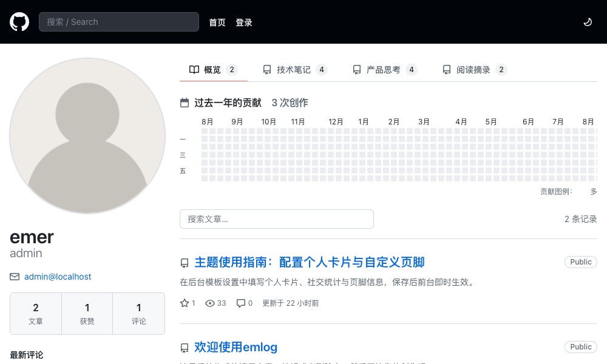Click the repo icon in 阅读摘录 tab
This screenshot has height=364, width=607.
[x=447, y=70]
